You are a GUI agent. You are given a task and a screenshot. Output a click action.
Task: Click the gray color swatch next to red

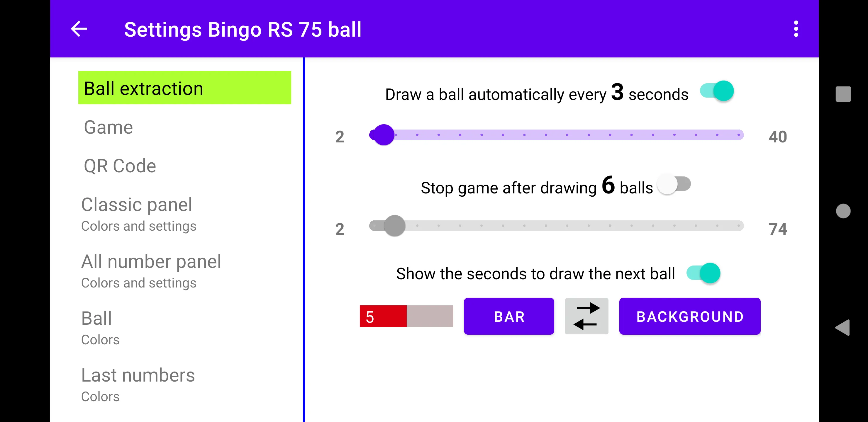pyautogui.click(x=429, y=316)
